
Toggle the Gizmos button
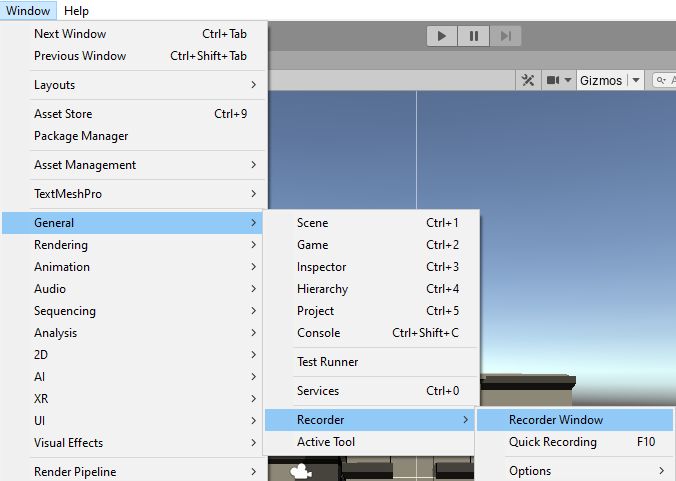point(600,80)
